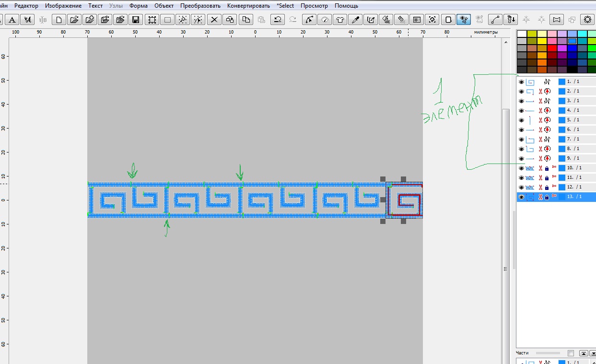The width and height of the screenshot is (596, 364).
Task: Pick the highlighted light blue swatch
Action: point(572,41)
